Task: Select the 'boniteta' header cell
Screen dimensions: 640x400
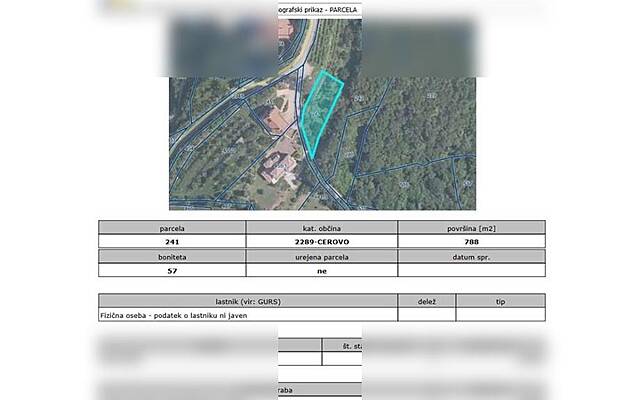Action: [x=172, y=256]
